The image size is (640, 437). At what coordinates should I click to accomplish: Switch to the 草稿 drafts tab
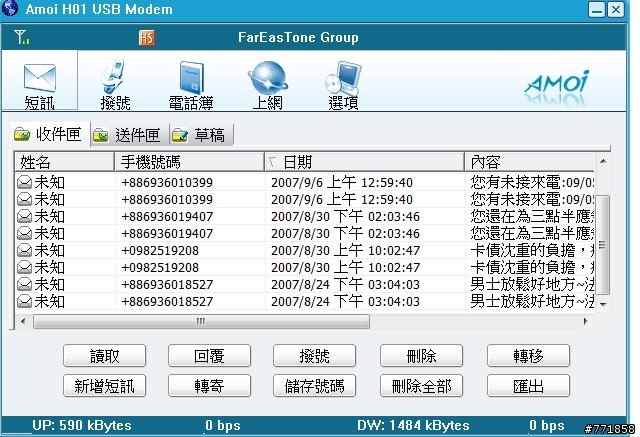pyautogui.click(x=200, y=135)
